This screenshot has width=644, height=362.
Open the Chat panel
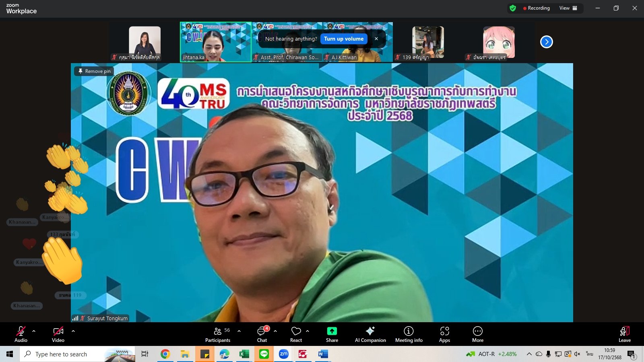click(262, 334)
